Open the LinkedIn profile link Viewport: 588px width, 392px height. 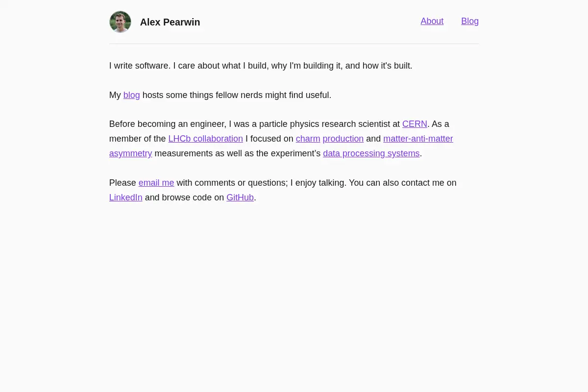(126, 197)
